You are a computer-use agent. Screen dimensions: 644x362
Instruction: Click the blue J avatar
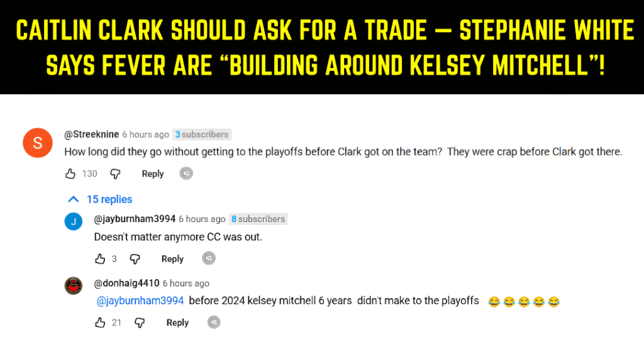[x=74, y=221]
